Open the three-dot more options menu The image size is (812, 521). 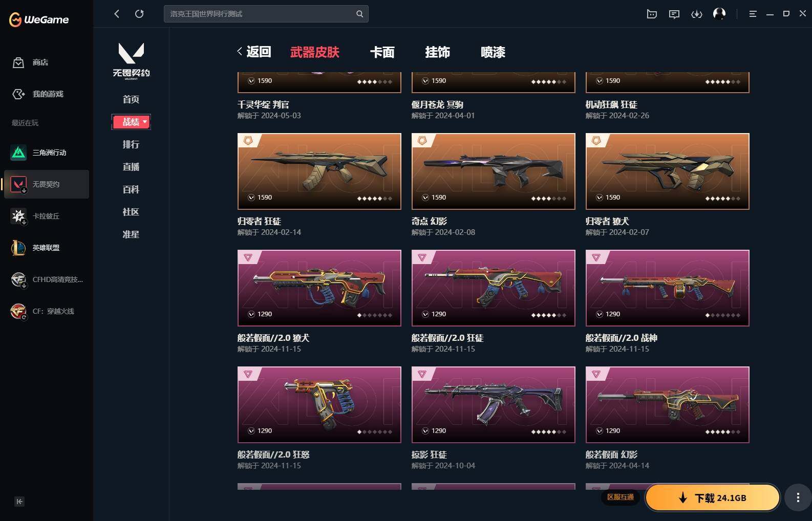[x=798, y=497]
